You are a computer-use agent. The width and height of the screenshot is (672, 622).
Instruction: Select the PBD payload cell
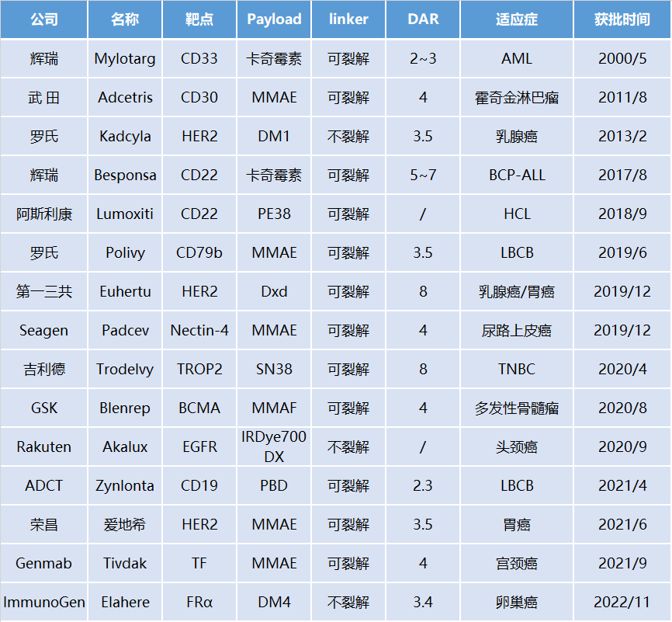274,485
